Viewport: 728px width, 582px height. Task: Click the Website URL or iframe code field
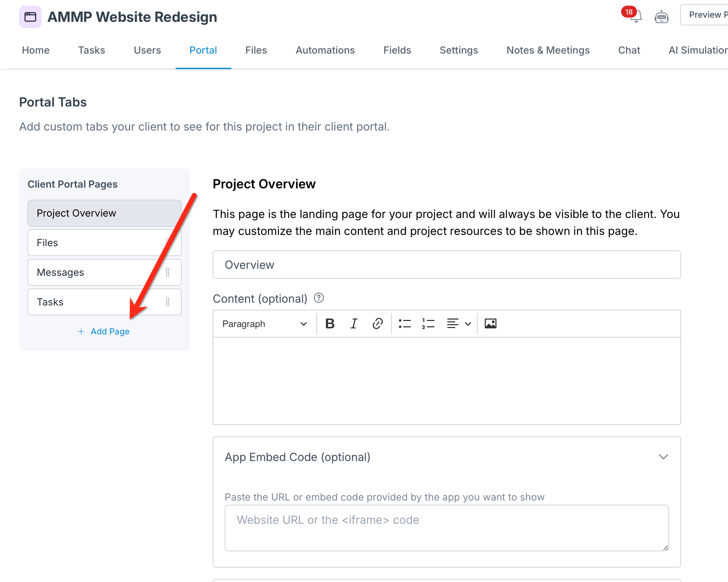447,528
